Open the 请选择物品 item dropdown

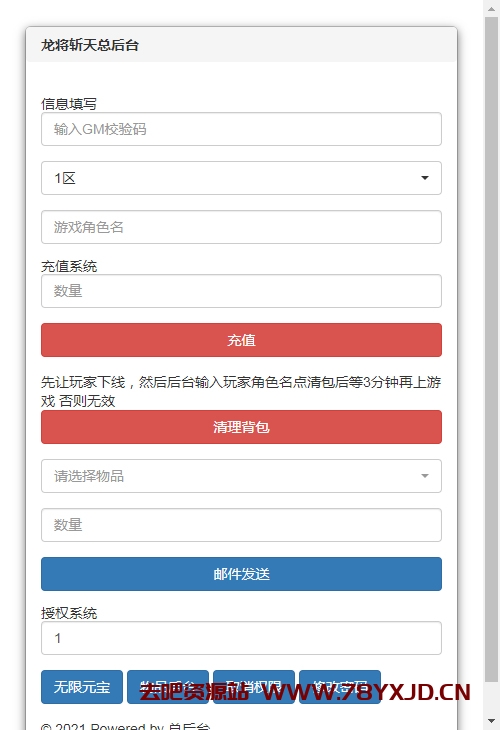pos(241,476)
